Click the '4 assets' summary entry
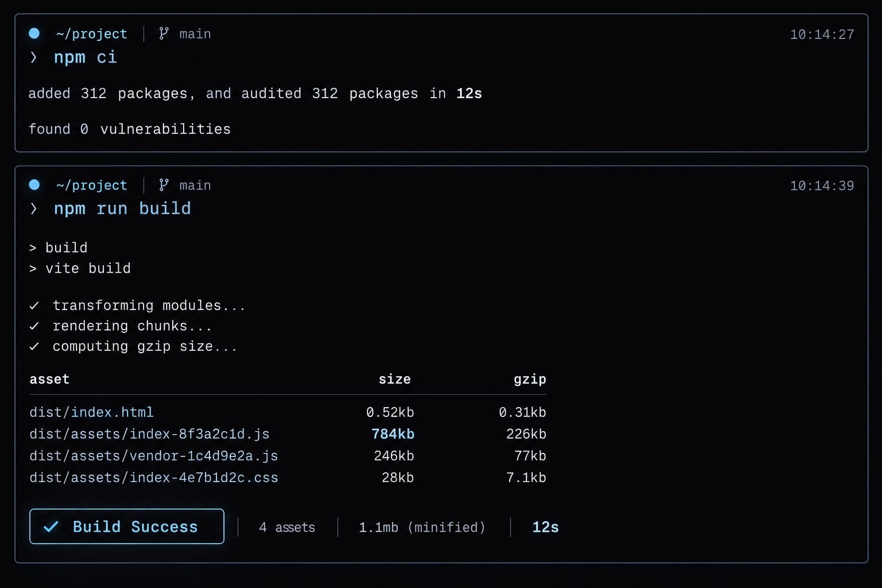 pos(287,527)
